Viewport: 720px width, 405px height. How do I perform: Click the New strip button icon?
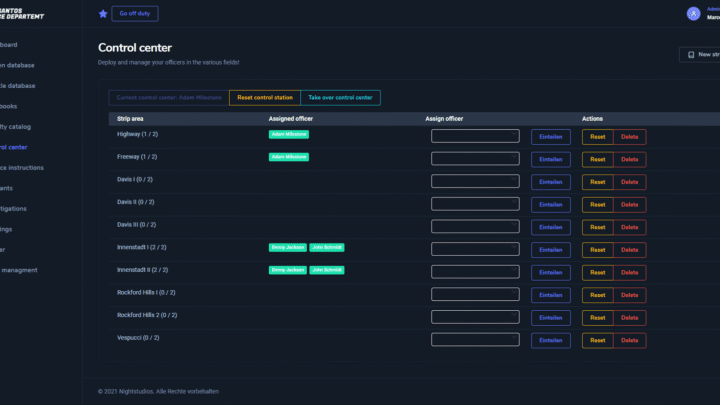point(691,55)
